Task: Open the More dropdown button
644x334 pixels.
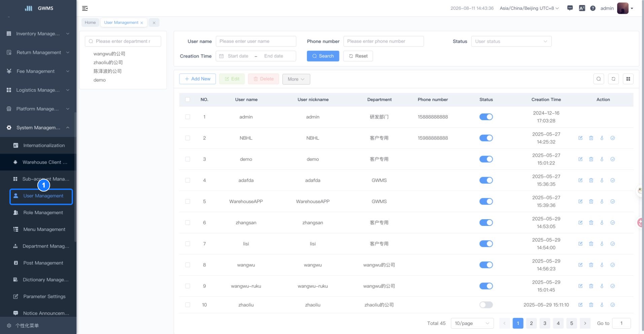Action: [296, 79]
